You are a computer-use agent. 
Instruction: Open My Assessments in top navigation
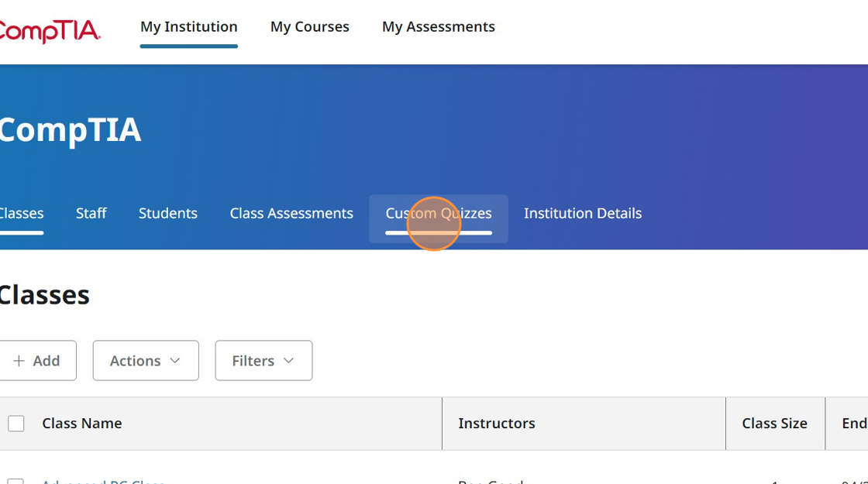point(438,27)
